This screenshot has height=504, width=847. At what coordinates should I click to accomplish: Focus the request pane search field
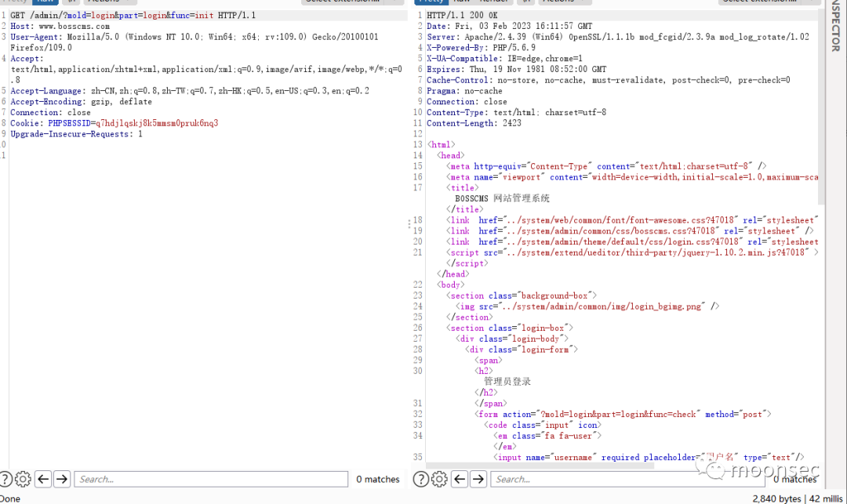click(211, 479)
